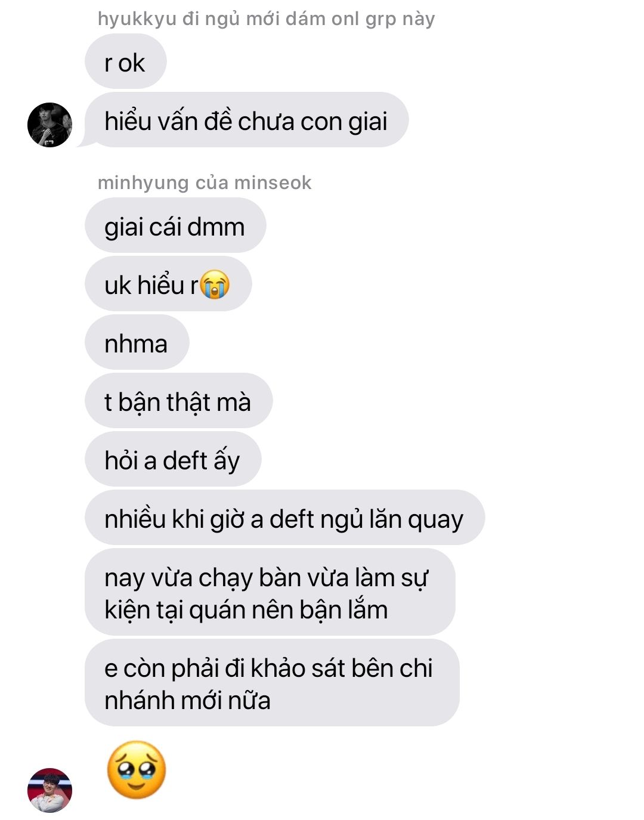
Task: Select the 'nay vừa chạy bàn' message bubble
Action: point(270,592)
